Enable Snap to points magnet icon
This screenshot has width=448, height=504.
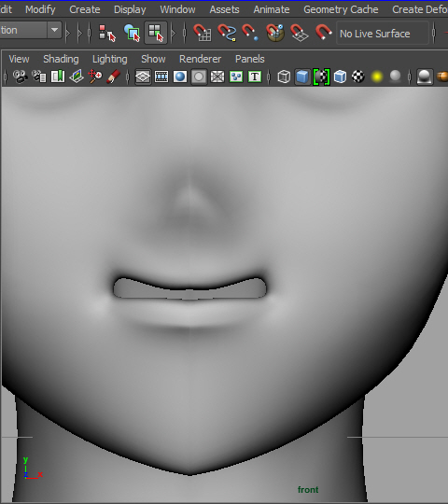click(250, 33)
